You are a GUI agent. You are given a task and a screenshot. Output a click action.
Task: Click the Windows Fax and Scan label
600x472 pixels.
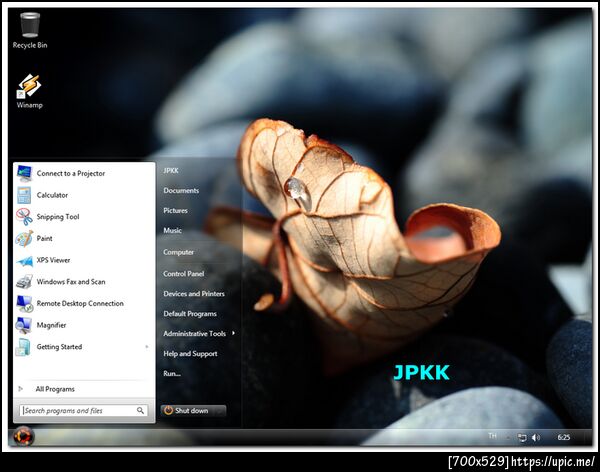coord(71,282)
